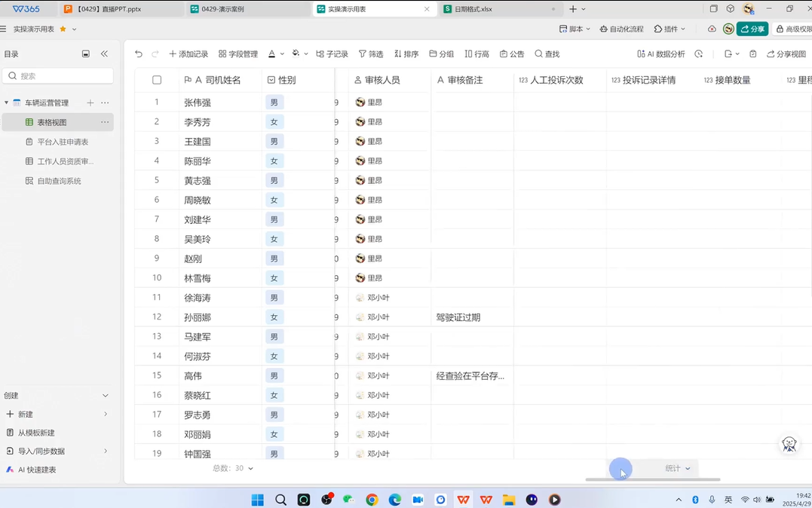812x508 pixels.
Task: Tick the select-all checkbox in header row
Action: [157, 80]
